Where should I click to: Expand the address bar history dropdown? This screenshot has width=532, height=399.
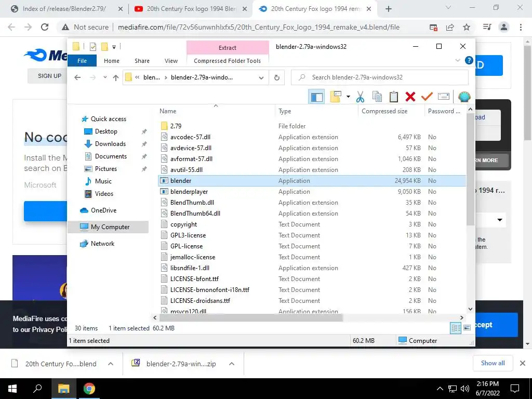261,78
